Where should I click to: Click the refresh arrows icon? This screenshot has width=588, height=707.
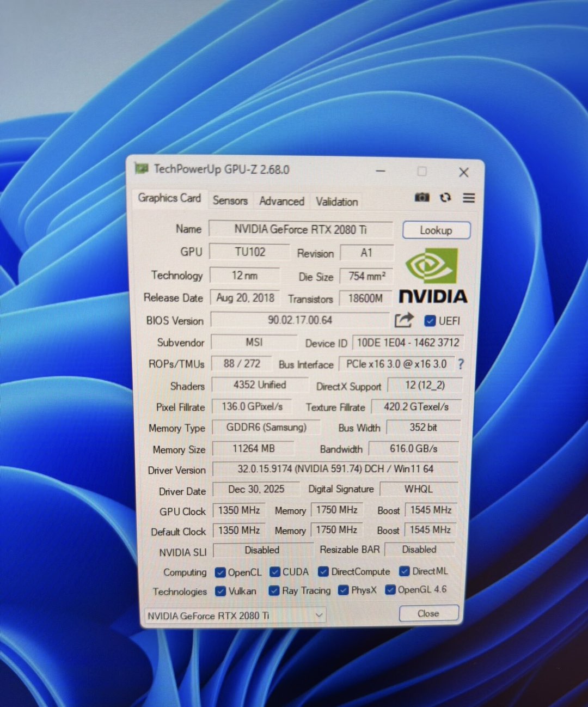click(445, 197)
